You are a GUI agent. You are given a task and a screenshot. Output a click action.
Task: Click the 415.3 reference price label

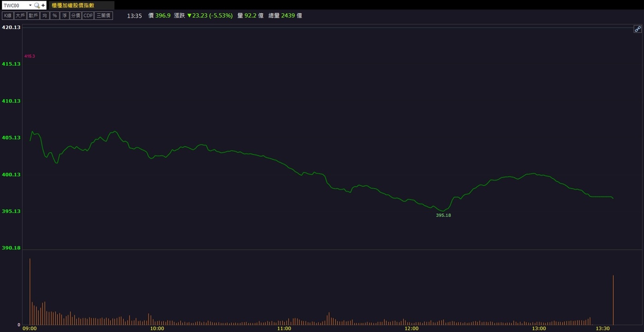(30, 56)
